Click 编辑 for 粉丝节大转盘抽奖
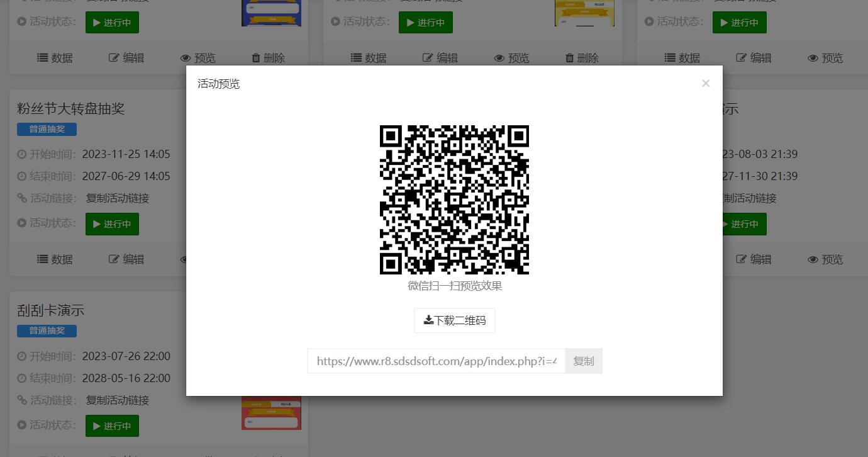Image resolution: width=868 pixels, height=457 pixels. click(x=126, y=259)
